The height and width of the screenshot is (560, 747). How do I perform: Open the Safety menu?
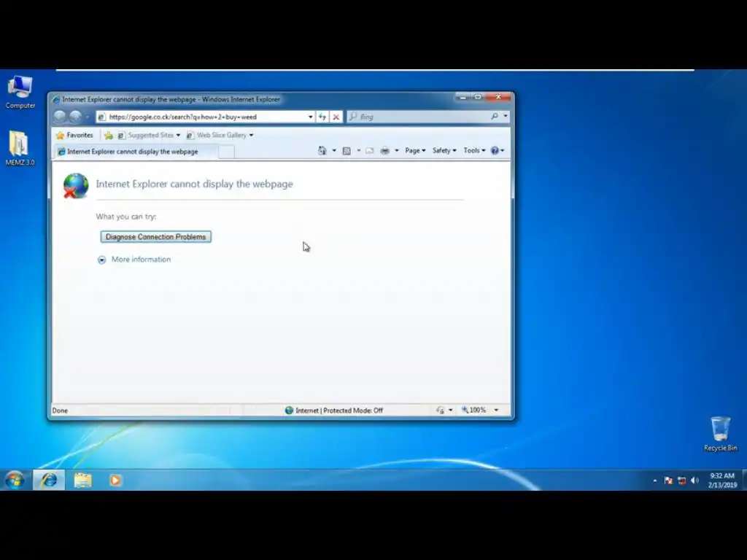[x=444, y=150]
